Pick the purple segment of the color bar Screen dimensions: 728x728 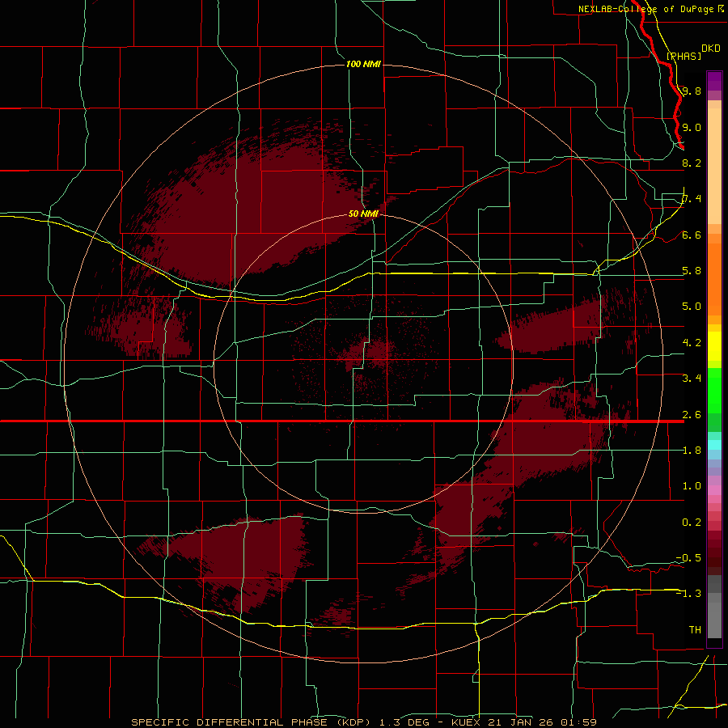(x=714, y=81)
